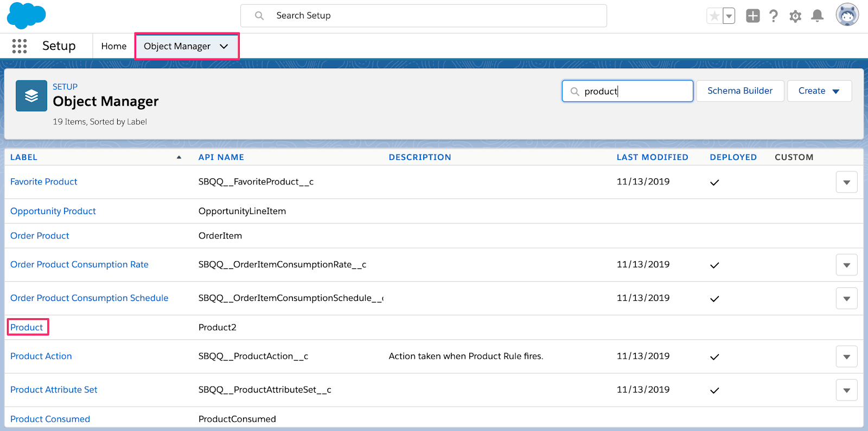Screen dimensions: 868x431
Task: Click magnifier icon in Search Setup
Action: coord(259,16)
